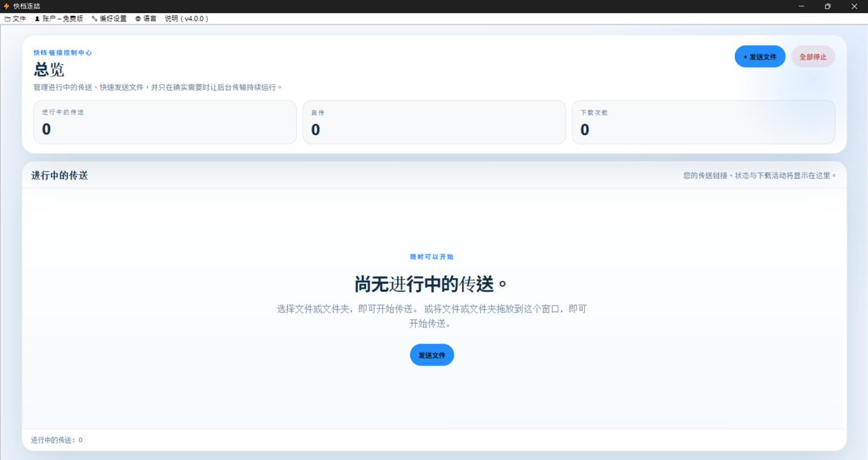Open the 文件 menu with folder icon
The height and width of the screenshot is (460, 868).
[15, 19]
